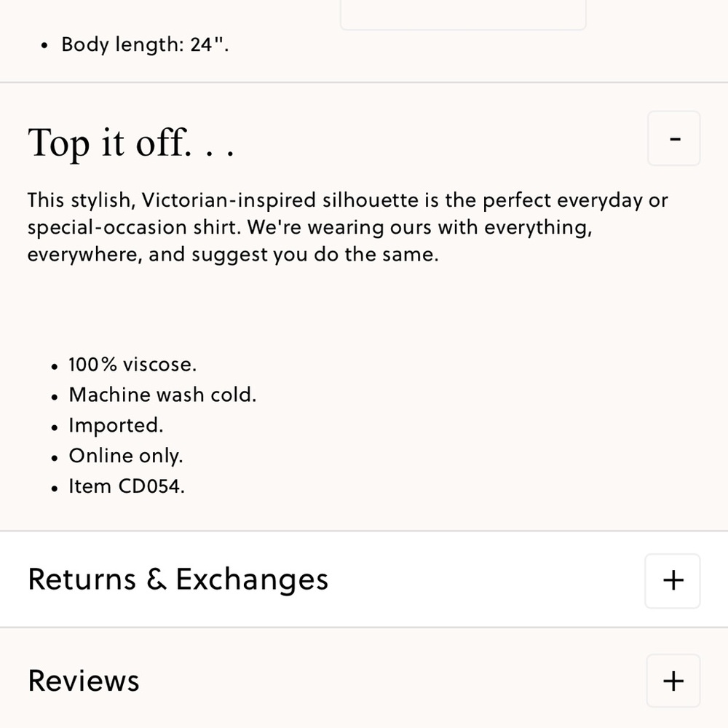Click the "Imported." bullet item
The width and height of the screenshot is (728, 728).
pos(116,425)
